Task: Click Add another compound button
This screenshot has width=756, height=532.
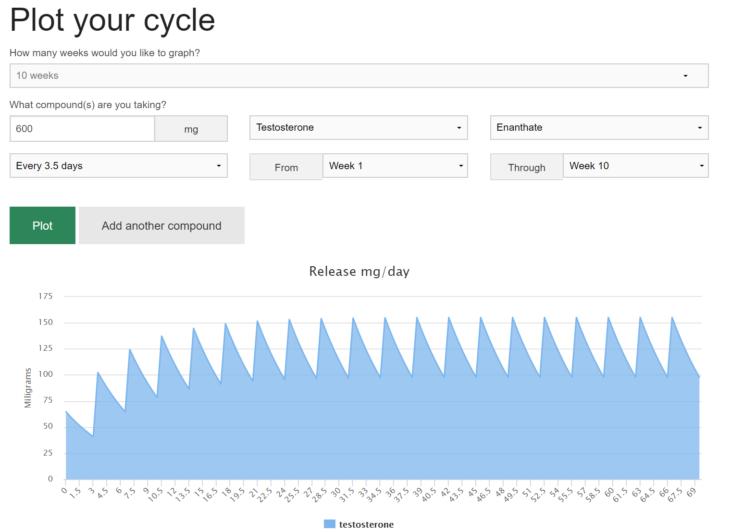Action: pos(161,225)
